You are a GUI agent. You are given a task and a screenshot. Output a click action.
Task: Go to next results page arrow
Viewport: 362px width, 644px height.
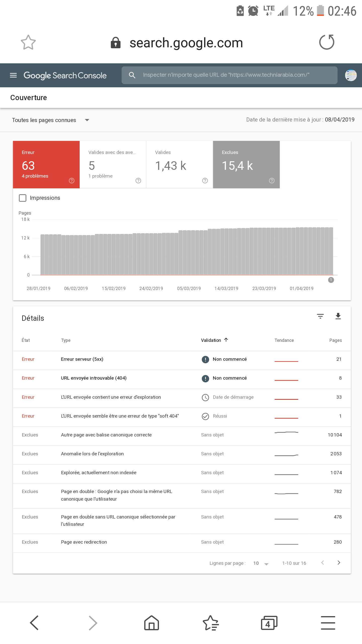click(x=339, y=563)
